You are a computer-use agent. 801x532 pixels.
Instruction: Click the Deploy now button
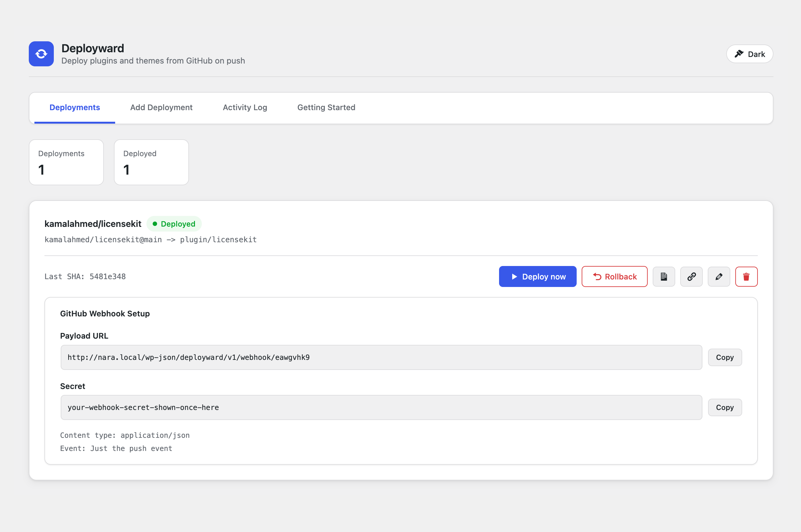coord(538,277)
